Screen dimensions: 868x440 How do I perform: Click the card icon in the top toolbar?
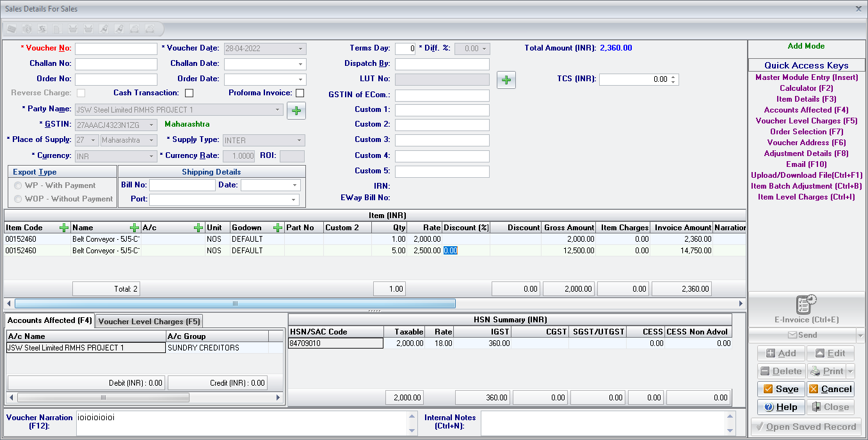pyautogui.click(x=12, y=29)
